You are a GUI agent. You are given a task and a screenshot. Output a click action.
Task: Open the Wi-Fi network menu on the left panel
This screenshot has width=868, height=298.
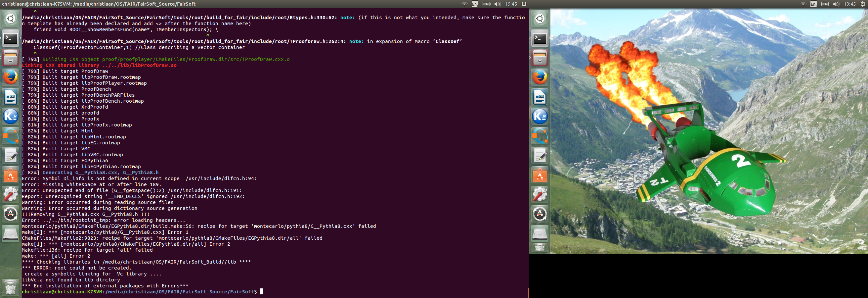(x=464, y=4)
